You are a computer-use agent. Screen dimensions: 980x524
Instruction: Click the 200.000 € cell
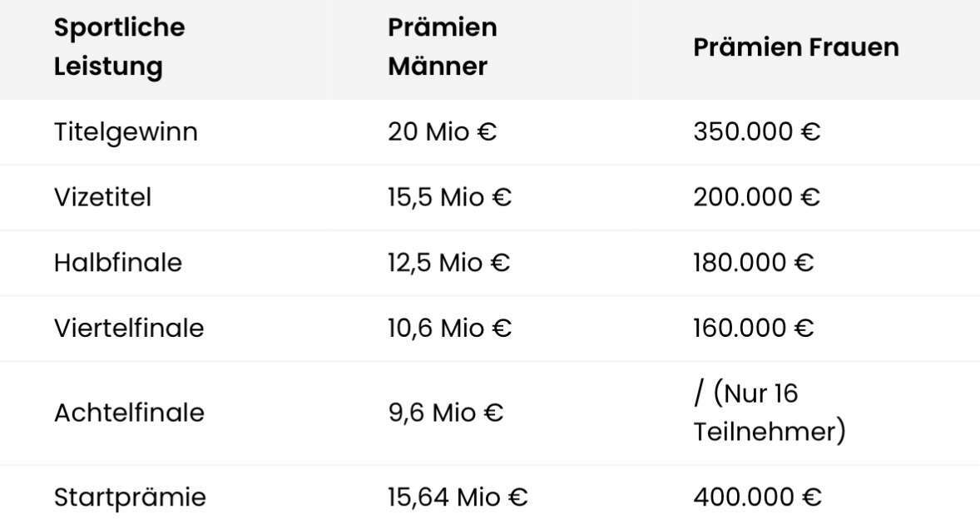point(756,198)
